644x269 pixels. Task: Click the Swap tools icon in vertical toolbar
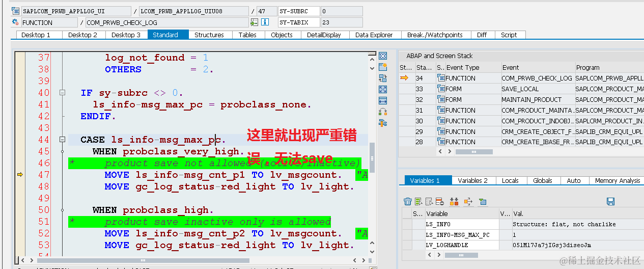coord(383,112)
